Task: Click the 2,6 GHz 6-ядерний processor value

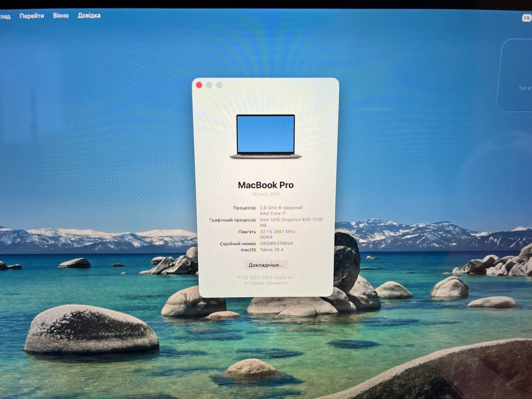Action: tap(281, 210)
